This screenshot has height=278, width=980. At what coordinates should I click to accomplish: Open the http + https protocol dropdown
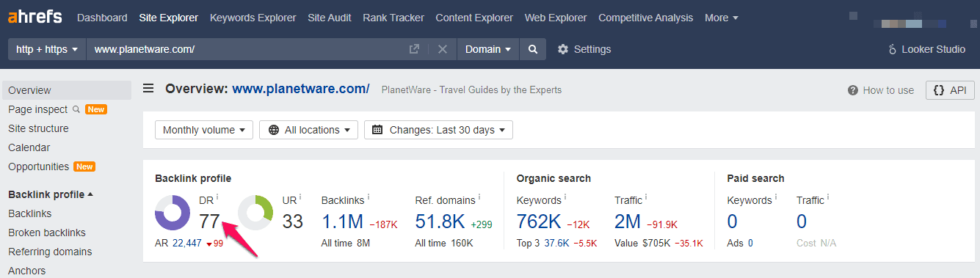(47, 49)
